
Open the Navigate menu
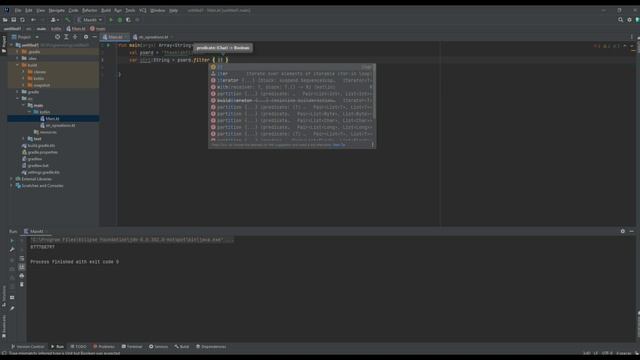coord(57,10)
